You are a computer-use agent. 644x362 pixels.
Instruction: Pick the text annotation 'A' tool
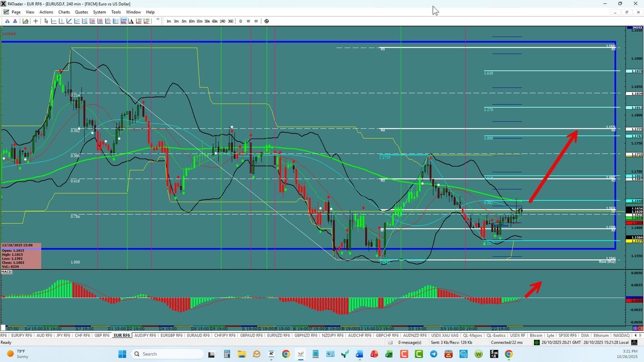click(x=131, y=21)
